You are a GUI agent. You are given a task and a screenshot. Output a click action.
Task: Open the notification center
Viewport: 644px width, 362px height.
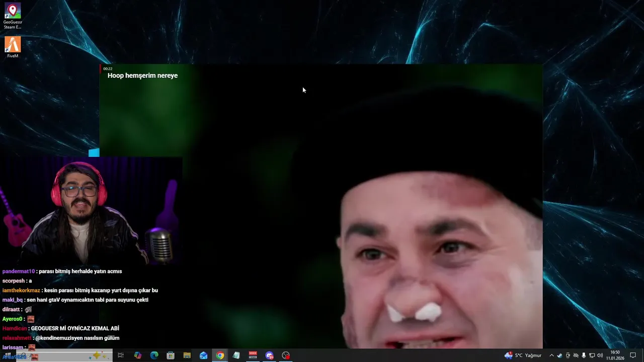click(633, 355)
